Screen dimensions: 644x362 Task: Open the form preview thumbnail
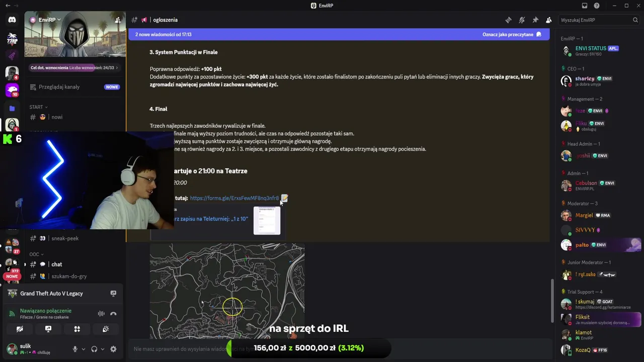tap(267, 220)
